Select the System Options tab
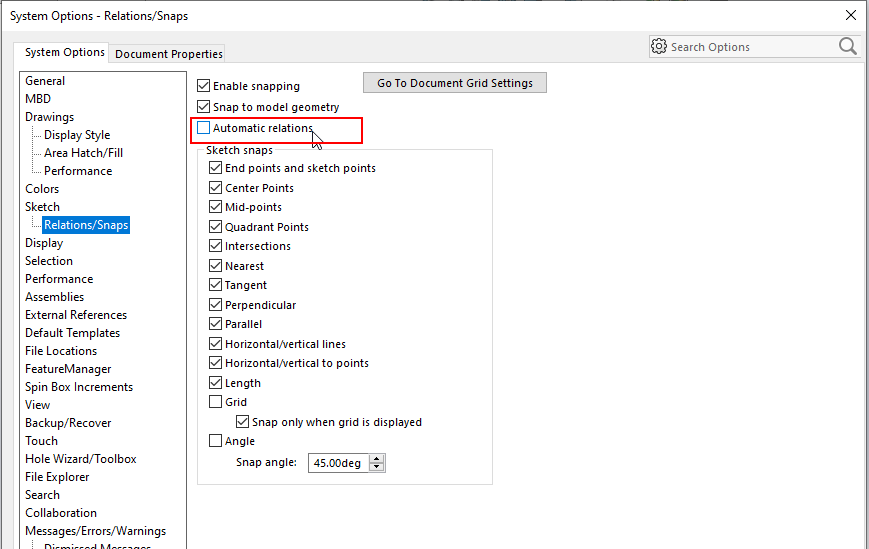869x549 pixels. tap(64, 52)
